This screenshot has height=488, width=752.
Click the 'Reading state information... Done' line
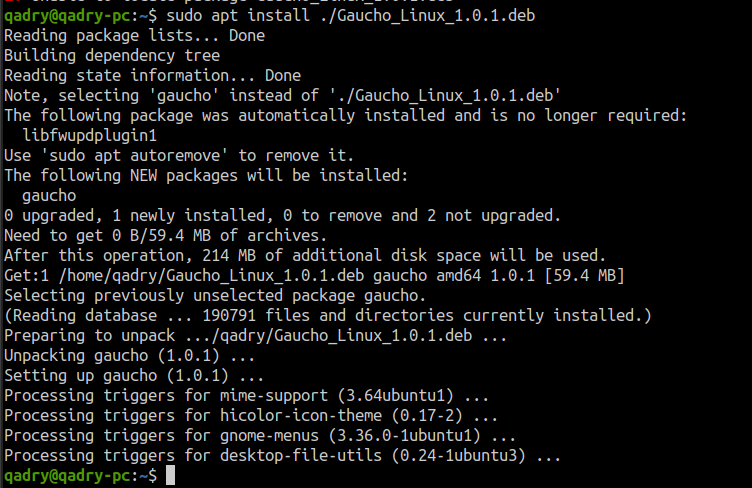(x=153, y=75)
